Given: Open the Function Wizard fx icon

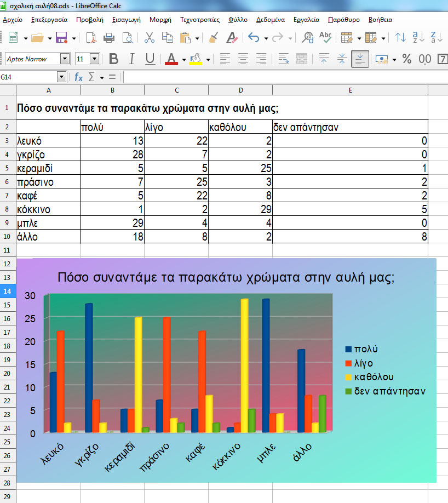Looking at the screenshot, I should point(79,77).
